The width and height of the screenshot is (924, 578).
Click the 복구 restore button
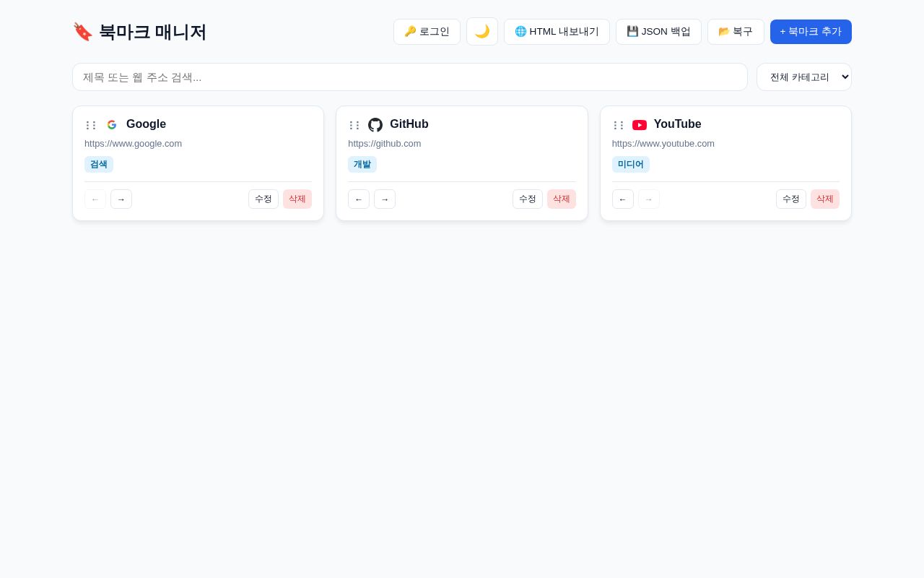(x=736, y=32)
